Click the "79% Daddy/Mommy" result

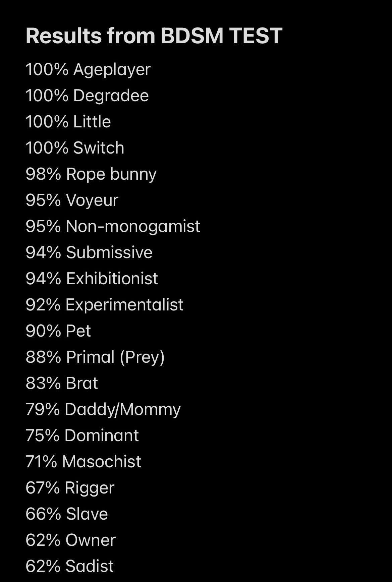tap(103, 409)
